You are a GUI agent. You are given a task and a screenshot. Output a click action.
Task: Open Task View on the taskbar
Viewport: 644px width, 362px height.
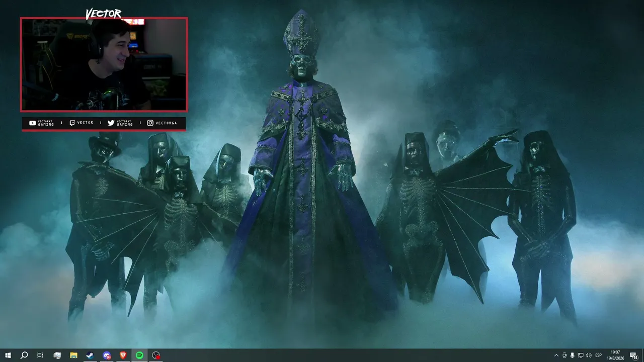pyautogui.click(x=40, y=355)
